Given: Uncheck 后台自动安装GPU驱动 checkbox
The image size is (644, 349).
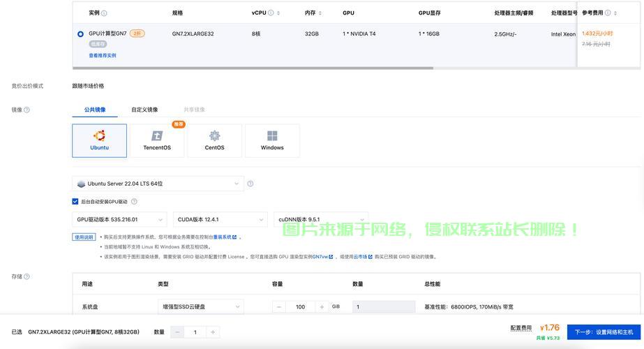Looking at the screenshot, I should [x=75, y=202].
